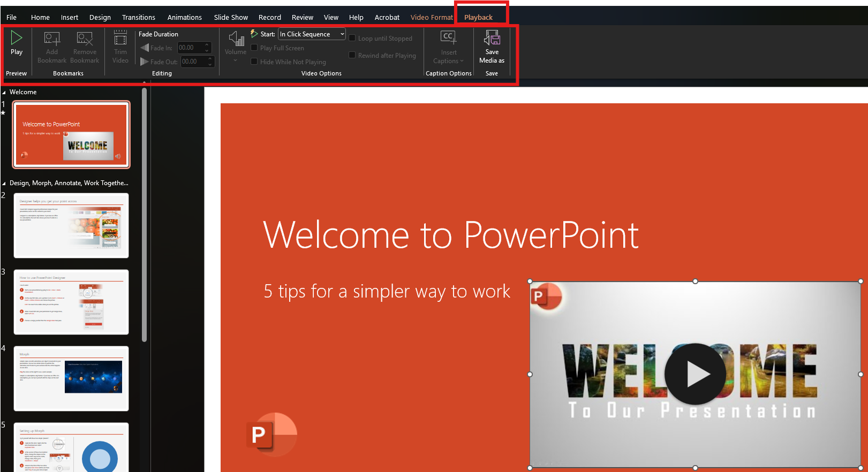
Task: Click the slide thumbnail pane scrollbar
Action: [144, 214]
